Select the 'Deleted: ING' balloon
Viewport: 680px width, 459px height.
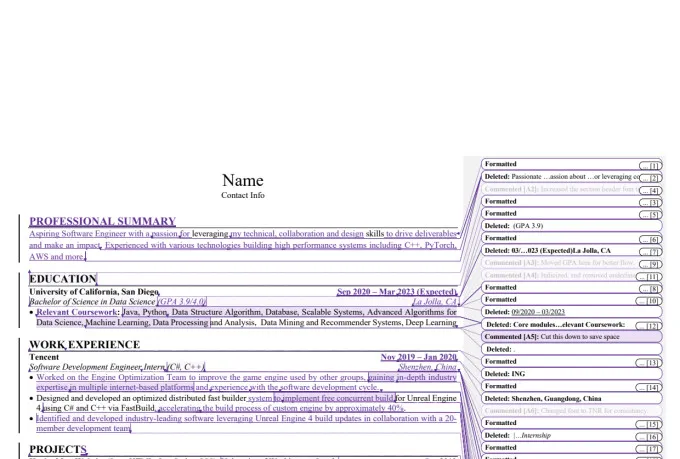(572, 374)
